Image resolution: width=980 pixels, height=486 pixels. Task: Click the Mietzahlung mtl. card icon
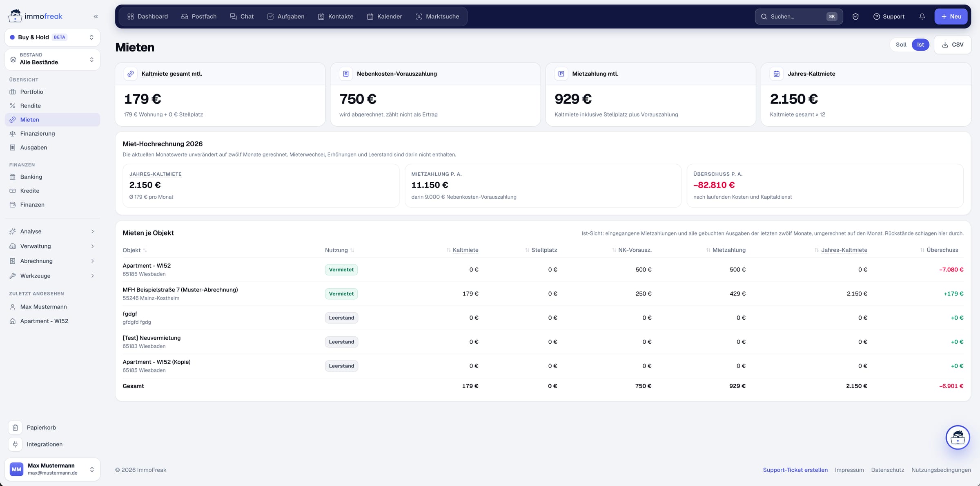(561, 74)
